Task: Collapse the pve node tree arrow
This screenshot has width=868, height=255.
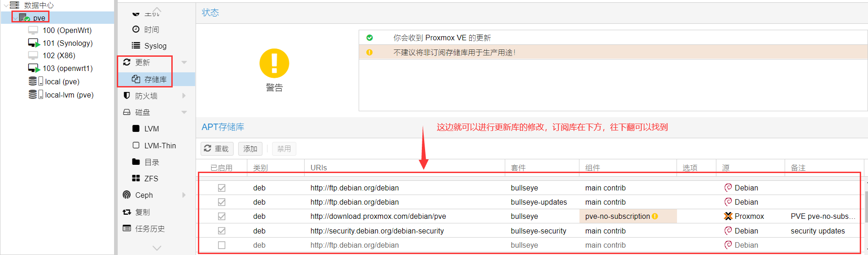Action: 16,18
